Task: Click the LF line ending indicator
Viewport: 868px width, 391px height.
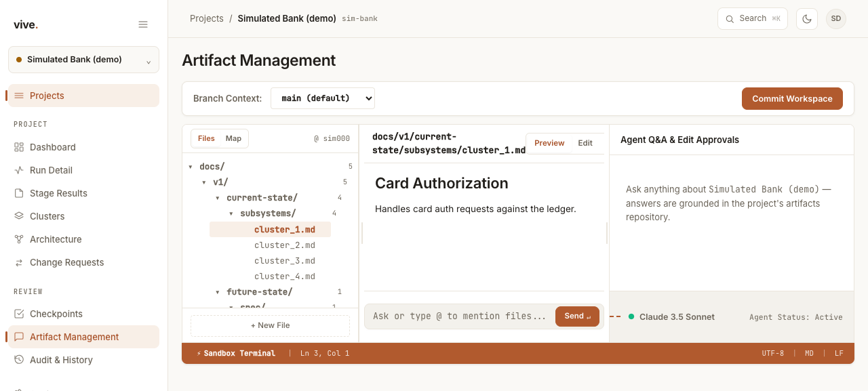Action: [x=839, y=353]
